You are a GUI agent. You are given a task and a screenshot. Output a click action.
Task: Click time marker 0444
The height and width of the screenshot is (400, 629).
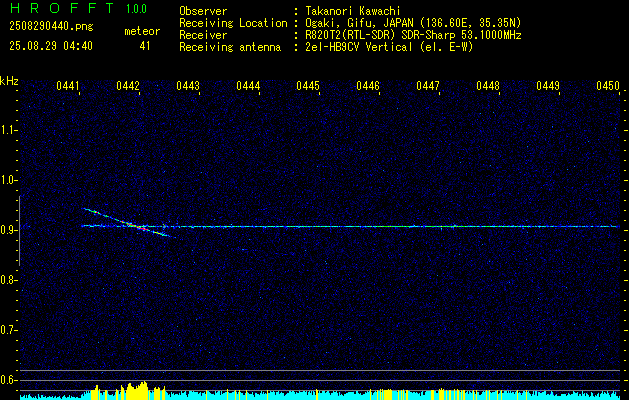click(248, 85)
